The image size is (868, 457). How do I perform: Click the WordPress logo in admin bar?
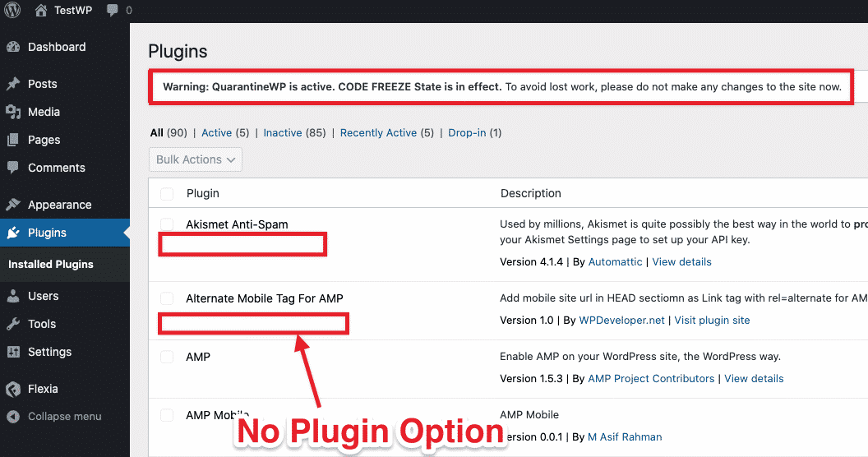(13, 12)
